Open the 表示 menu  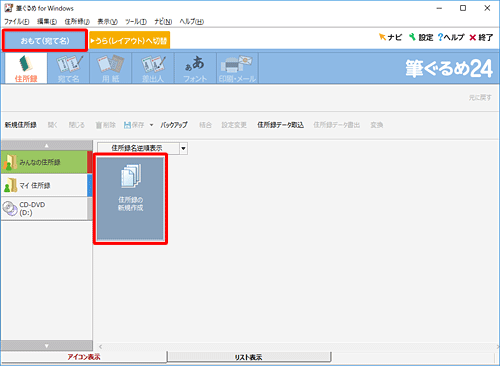(x=107, y=21)
